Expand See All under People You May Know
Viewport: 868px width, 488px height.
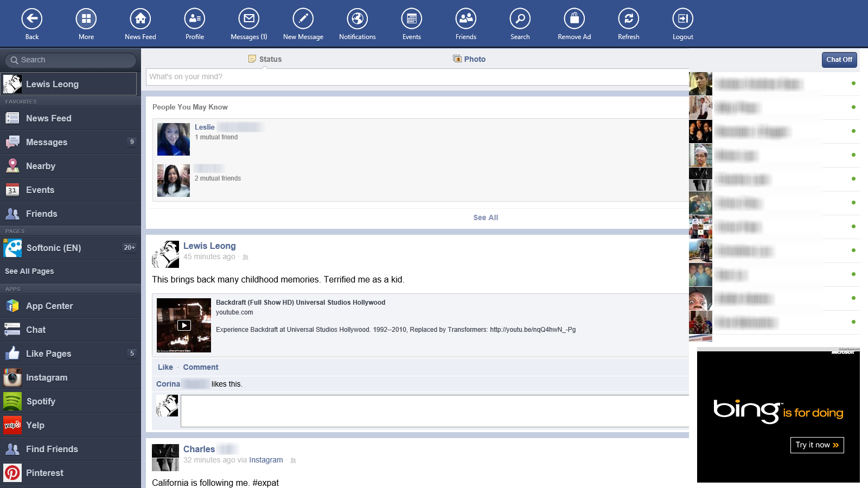point(485,217)
